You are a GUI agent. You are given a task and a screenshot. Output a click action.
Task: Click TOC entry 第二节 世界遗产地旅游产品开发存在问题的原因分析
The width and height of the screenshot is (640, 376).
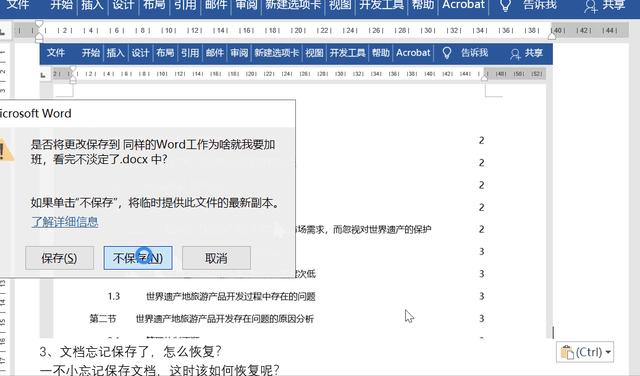202,318
